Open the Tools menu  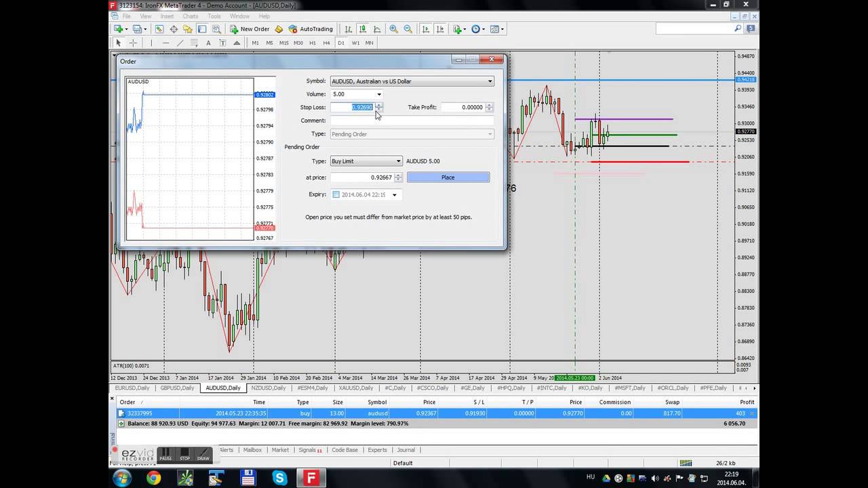(214, 16)
